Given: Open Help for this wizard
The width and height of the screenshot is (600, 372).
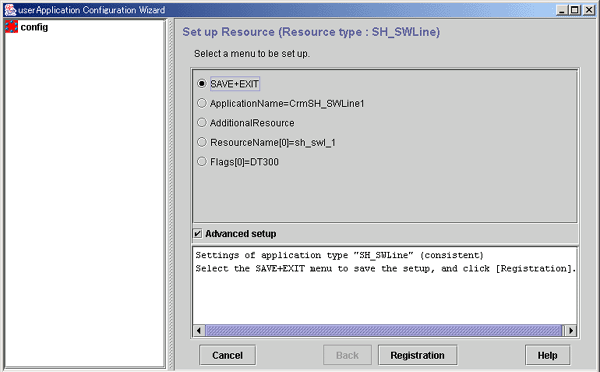Looking at the screenshot, I should tap(548, 355).
